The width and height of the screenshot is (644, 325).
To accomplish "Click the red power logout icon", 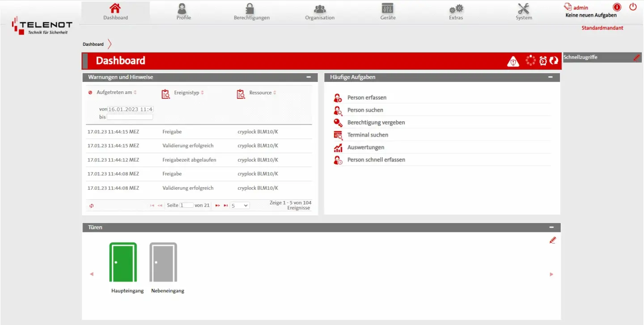I will tap(633, 7).
